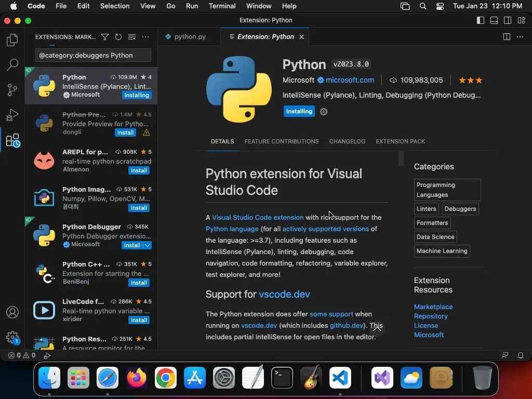Open the Search view in activity bar
532x399 pixels.
[12, 64]
